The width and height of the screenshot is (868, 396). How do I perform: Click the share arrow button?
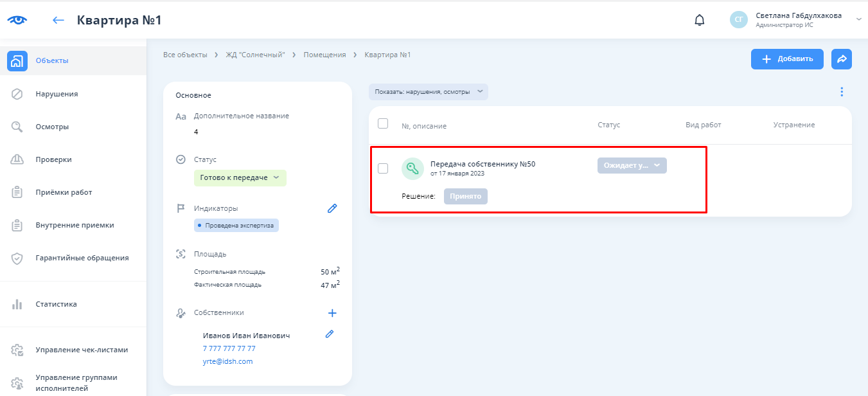click(841, 59)
